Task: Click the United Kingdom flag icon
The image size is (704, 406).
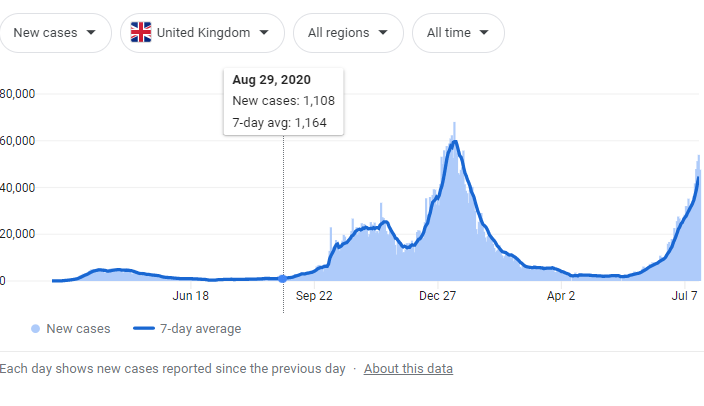Action: 141,33
